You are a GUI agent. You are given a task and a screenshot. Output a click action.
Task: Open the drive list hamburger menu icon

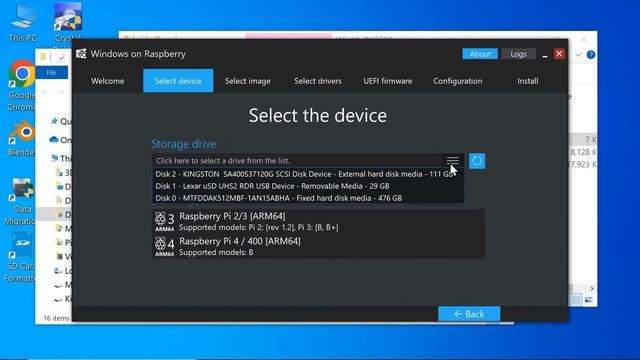(x=452, y=161)
